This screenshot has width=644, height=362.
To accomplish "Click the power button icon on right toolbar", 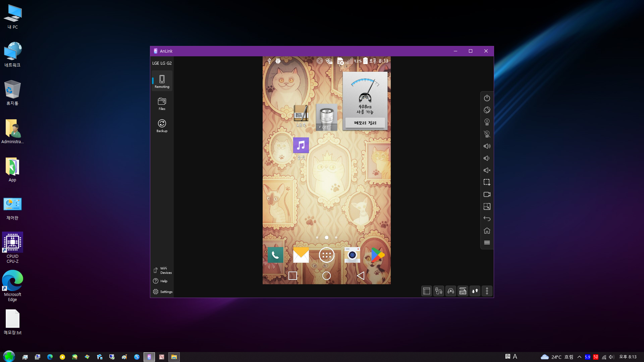I will (x=487, y=98).
